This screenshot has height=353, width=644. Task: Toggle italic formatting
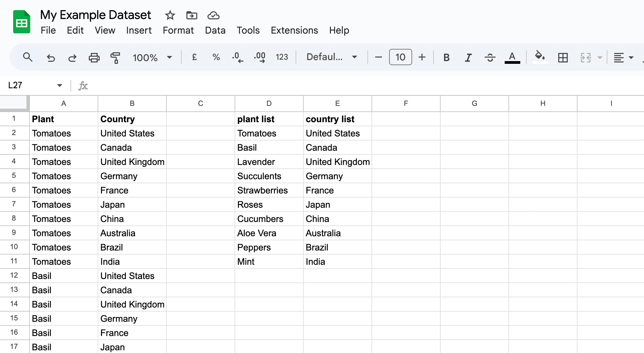tap(468, 57)
